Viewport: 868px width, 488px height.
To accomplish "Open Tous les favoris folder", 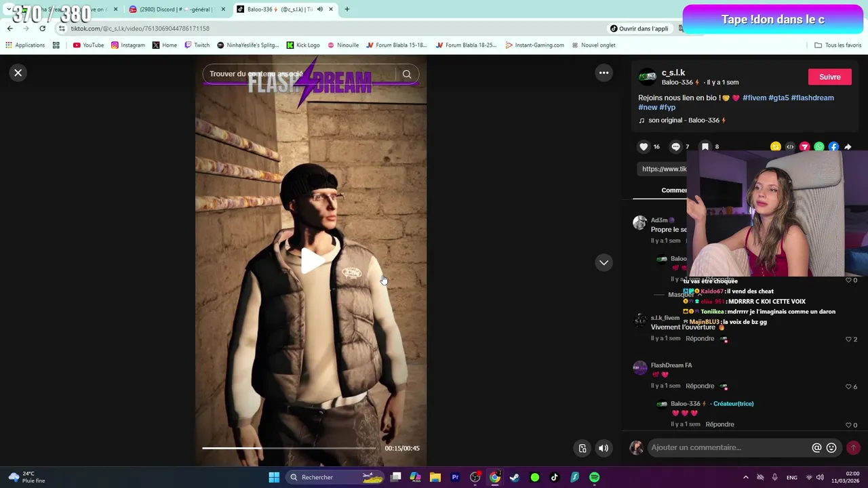I will [x=838, y=45].
